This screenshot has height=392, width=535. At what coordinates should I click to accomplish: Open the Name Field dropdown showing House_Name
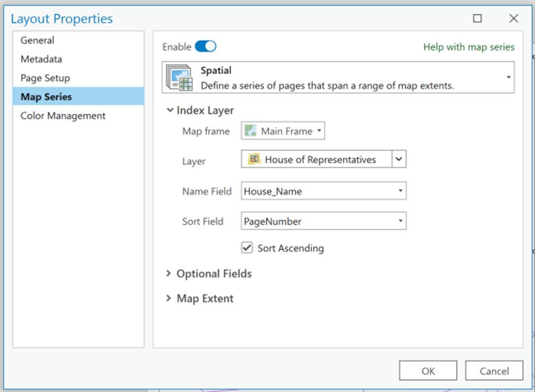click(400, 190)
